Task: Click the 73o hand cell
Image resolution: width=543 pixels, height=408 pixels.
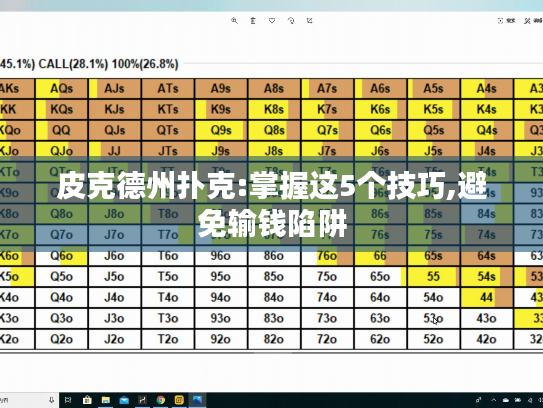Action: pos(328,318)
